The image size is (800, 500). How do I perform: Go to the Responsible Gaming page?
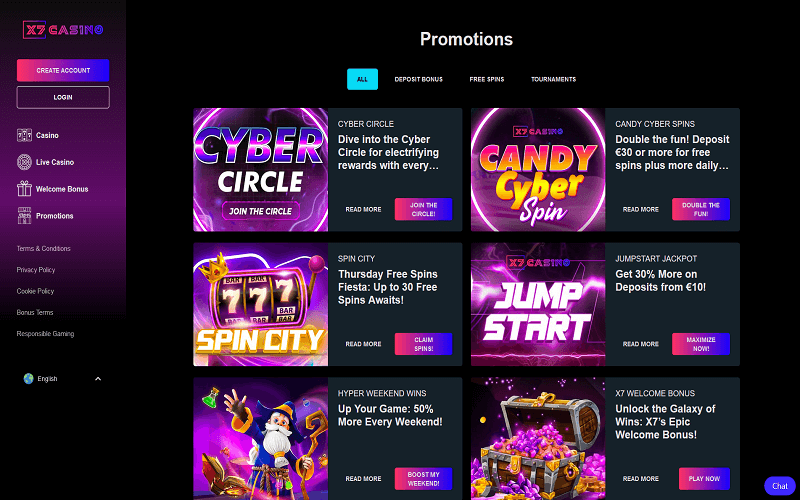[x=46, y=334]
